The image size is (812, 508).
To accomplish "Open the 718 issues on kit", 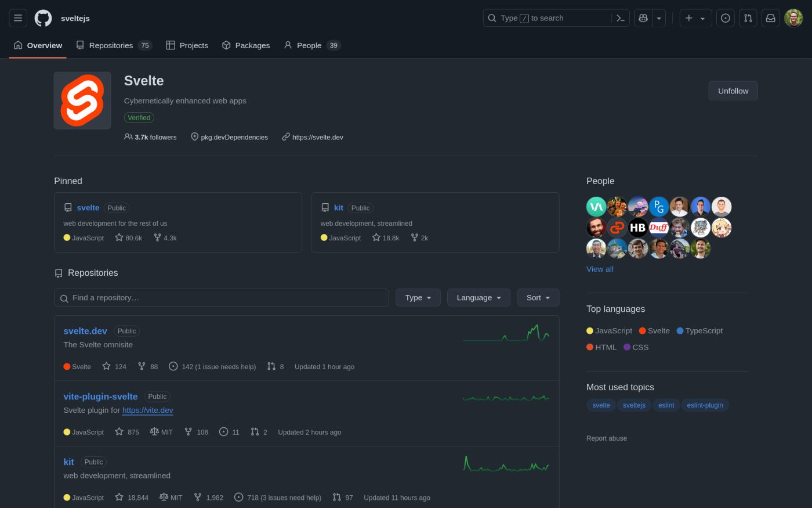I will 278,498.
